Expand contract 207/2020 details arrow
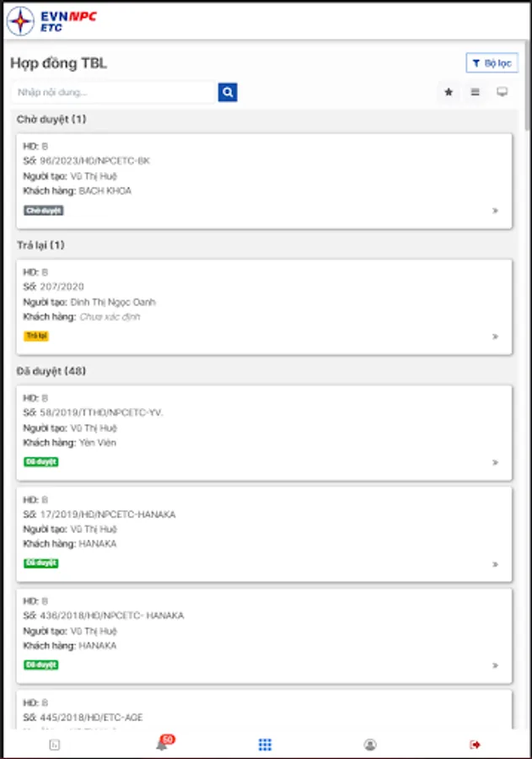 point(496,336)
